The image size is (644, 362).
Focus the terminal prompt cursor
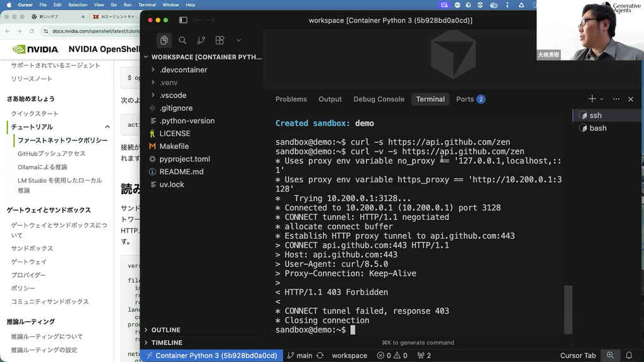(353, 330)
